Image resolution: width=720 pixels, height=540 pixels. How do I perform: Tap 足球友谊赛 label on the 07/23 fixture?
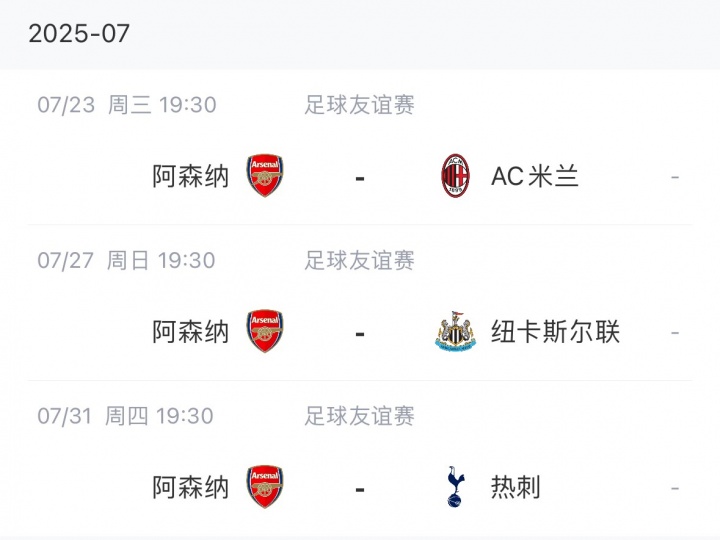coord(360,105)
